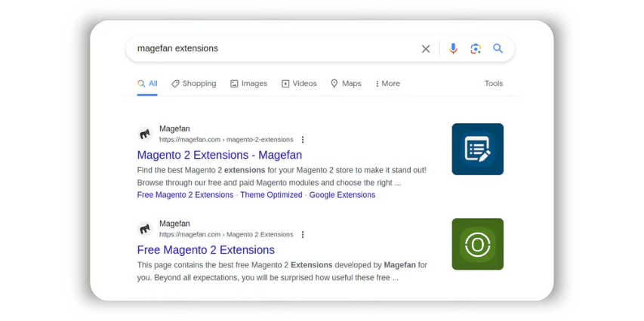644x321 pixels.
Task: Click the 'Magefan' site name of second result
Action: pos(174,224)
